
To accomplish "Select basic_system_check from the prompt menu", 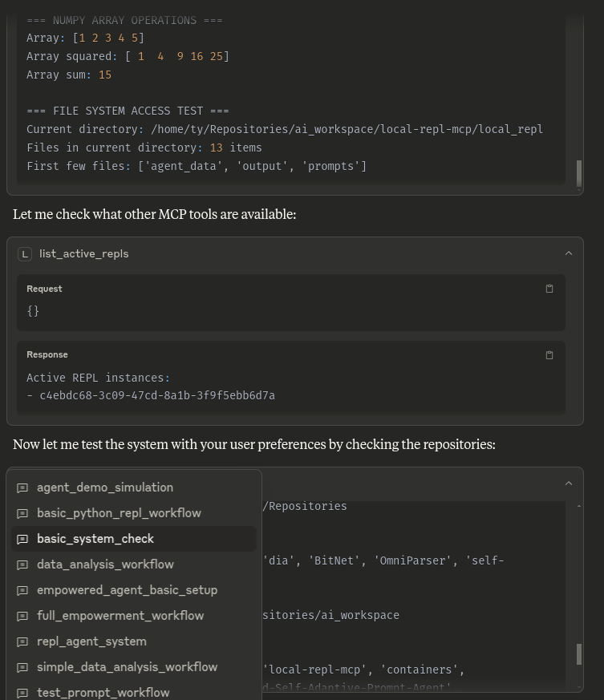I will pyautogui.click(x=95, y=539).
